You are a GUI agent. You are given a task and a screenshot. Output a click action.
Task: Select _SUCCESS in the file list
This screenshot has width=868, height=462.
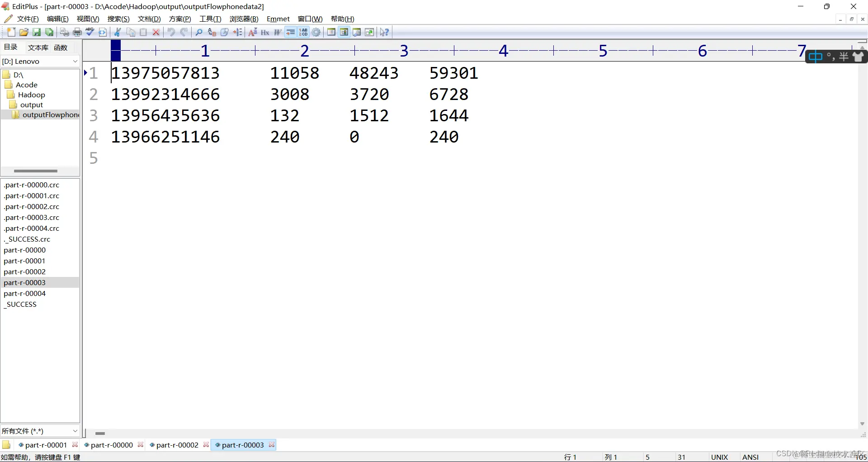point(20,304)
